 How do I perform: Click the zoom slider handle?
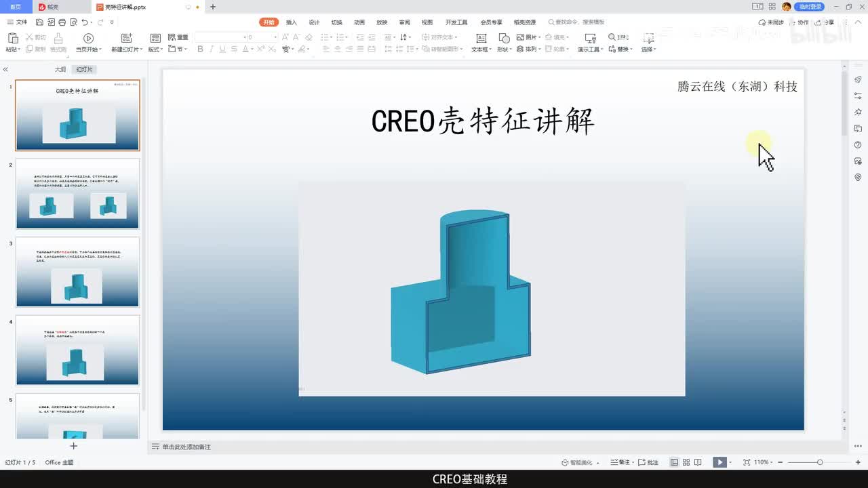click(820, 462)
